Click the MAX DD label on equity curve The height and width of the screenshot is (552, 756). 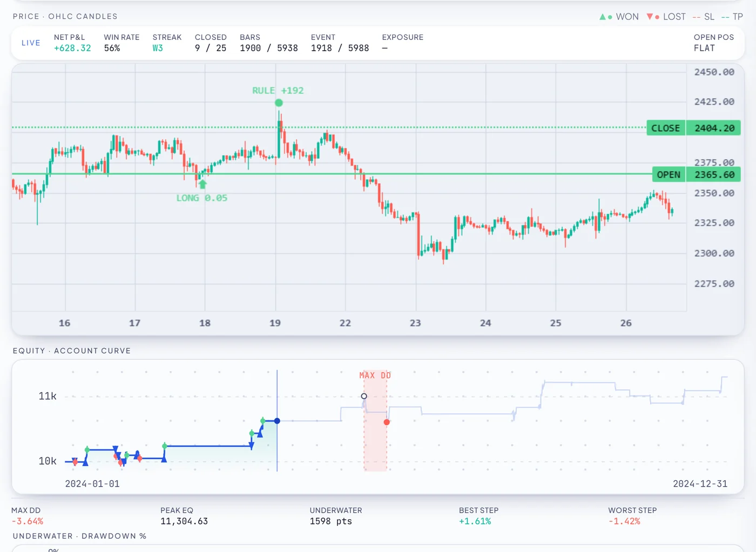tap(375, 375)
